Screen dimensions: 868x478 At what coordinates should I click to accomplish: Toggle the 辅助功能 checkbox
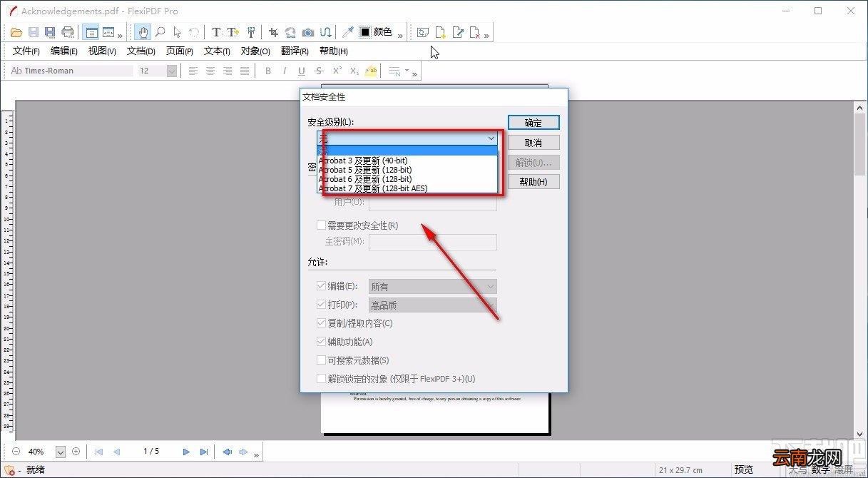click(x=322, y=342)
